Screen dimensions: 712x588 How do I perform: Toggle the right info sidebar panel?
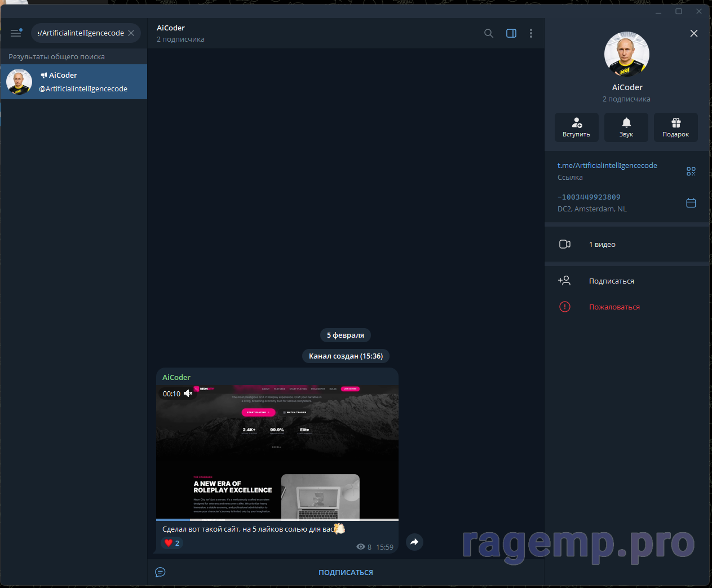pos(511,33)
